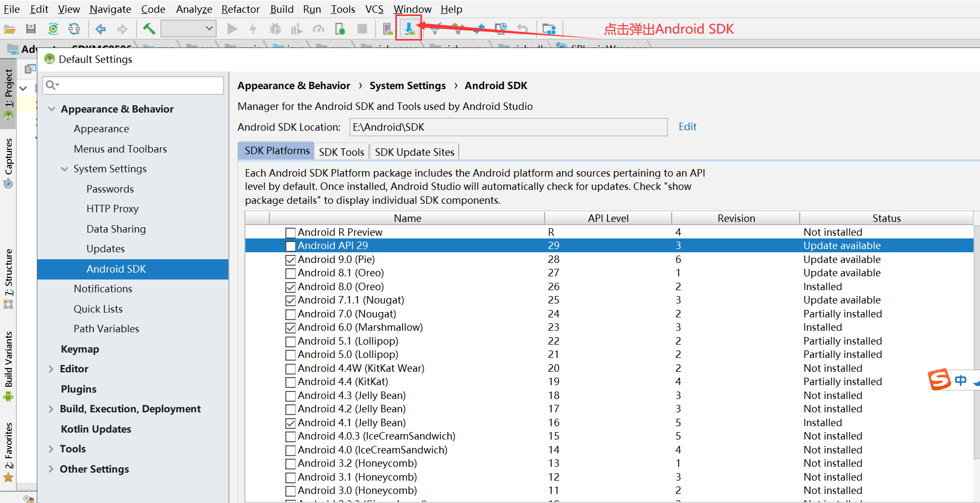This screenshot has height=503, width=980.
Task: Check the Android 8.1 (Oreo) checkbox
Action: point(290,273)
